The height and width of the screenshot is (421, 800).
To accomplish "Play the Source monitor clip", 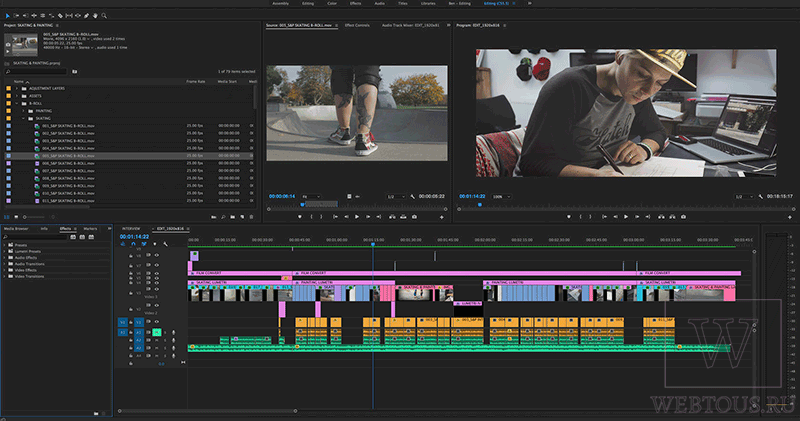I will tap(357, 217).
